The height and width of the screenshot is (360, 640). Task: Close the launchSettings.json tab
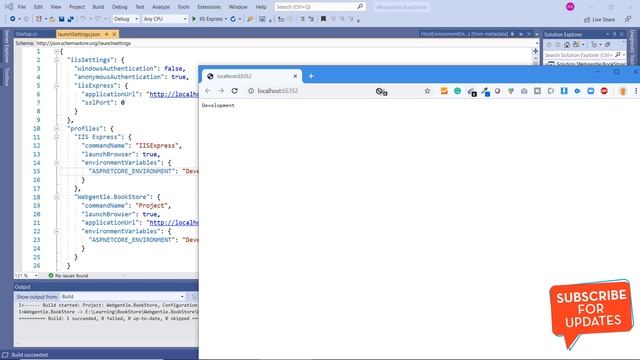[x=114, y=34]
